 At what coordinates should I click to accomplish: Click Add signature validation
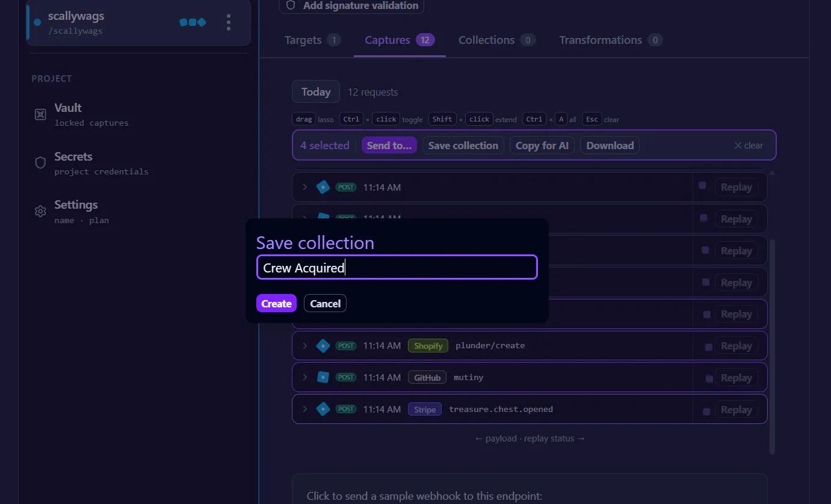point(351,5)
